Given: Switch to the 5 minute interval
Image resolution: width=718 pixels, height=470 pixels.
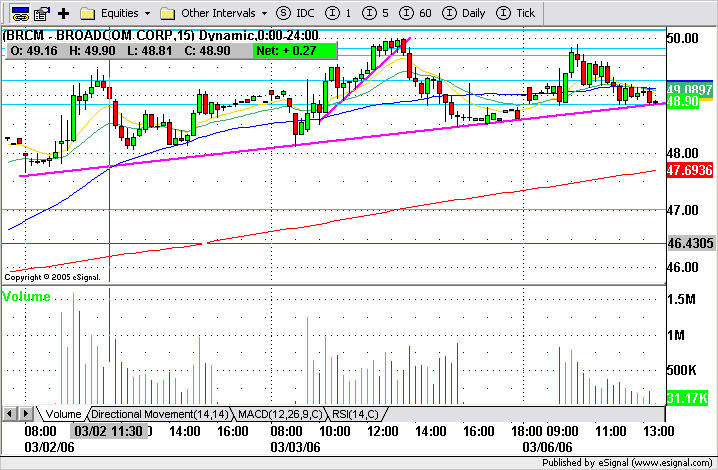Looking at the screenshot, I should (375, 13).
